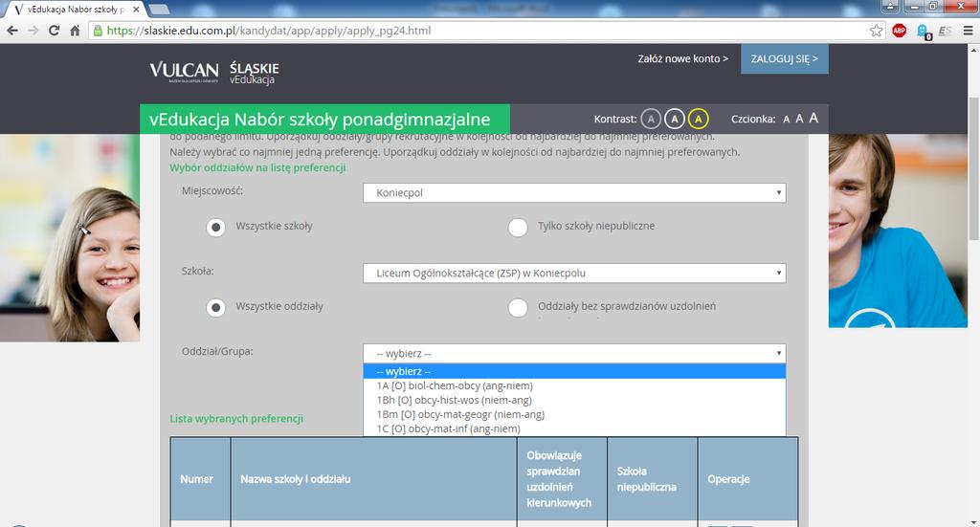Open the browser home page icon
This screenshot has height=527, width=980.
[x=75, y=31]
